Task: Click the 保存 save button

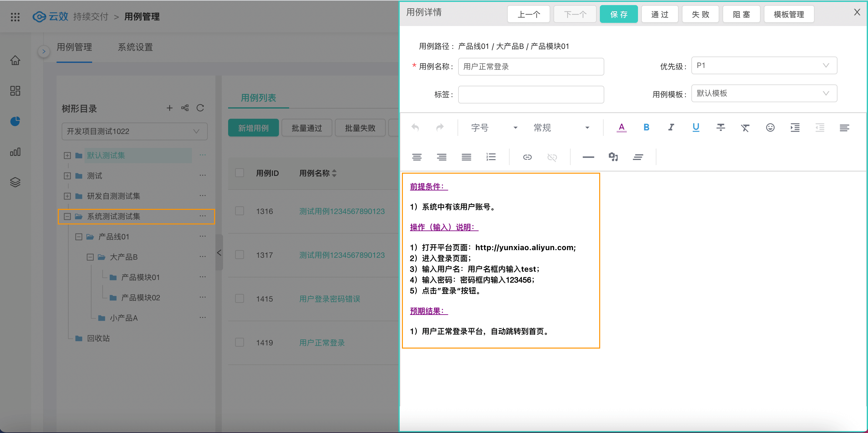Action: coord(619,14)
